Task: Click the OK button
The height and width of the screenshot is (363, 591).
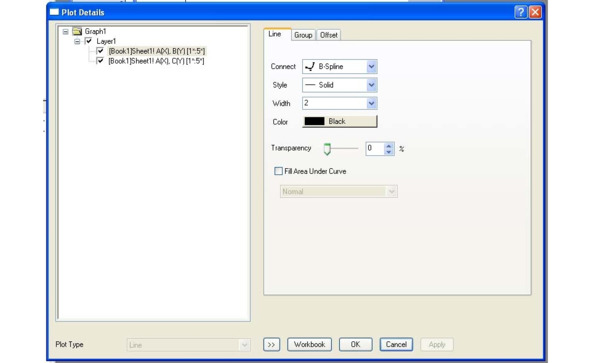Action: (355, 345)
